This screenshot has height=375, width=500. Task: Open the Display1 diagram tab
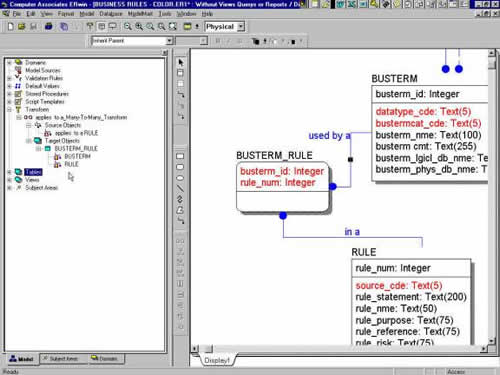pyautogui.click(x=217, y=360)
